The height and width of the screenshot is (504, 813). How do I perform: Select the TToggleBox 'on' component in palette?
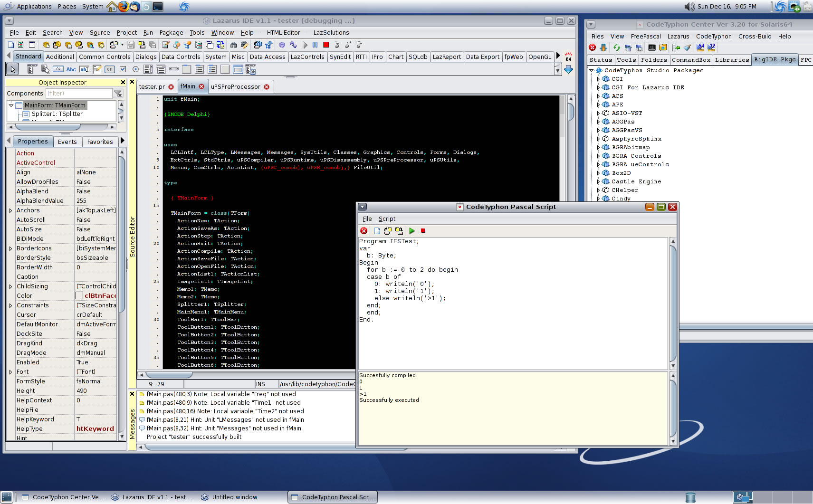point(110,69)
